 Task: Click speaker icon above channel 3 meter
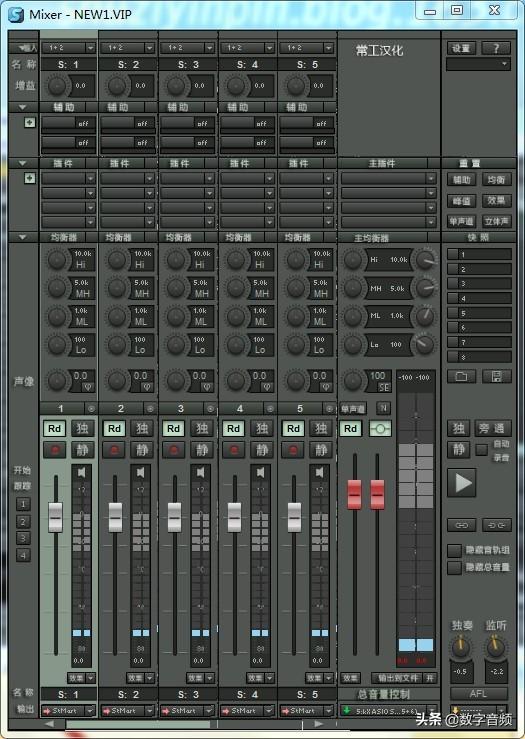coord(201,472)
